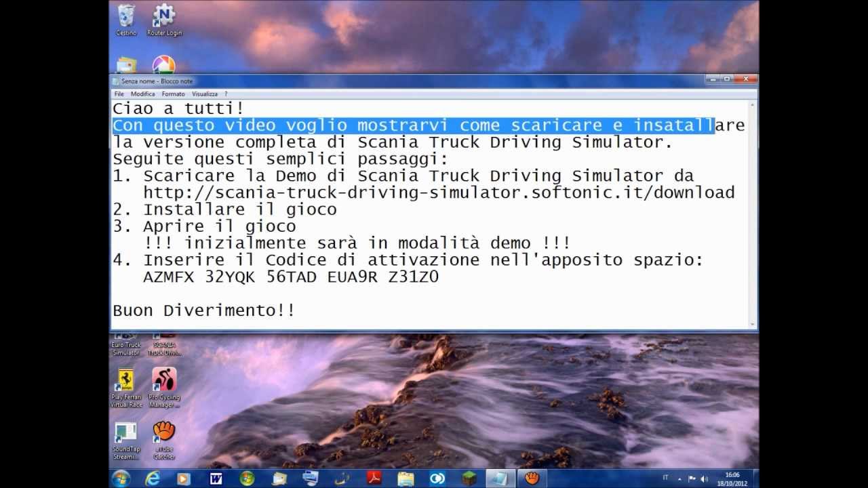Select the SCANIA Truck Driving desktop shortcut label
Screen dimensions: 868x488
coord(164,348)
